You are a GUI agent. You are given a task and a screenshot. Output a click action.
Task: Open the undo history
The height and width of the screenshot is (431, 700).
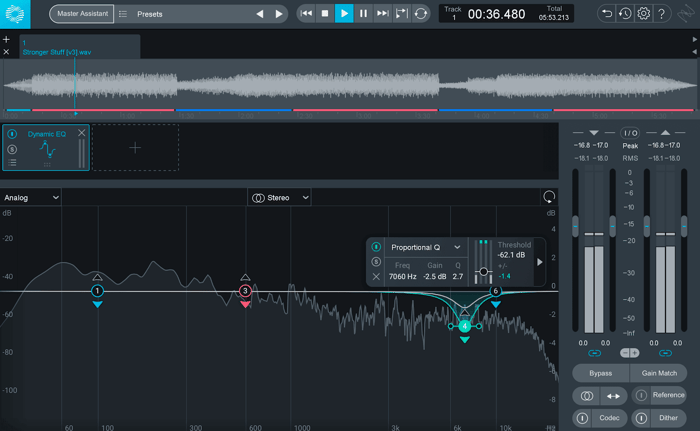point(625,14)
